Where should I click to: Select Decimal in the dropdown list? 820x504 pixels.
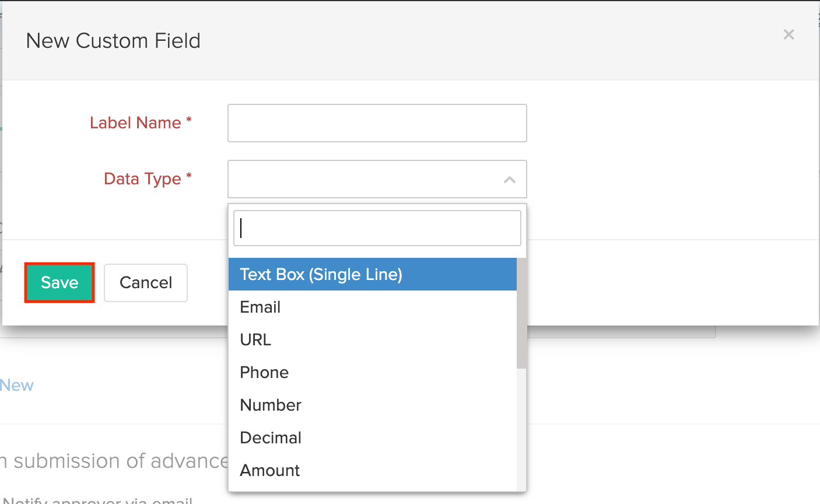coord(271,437)
